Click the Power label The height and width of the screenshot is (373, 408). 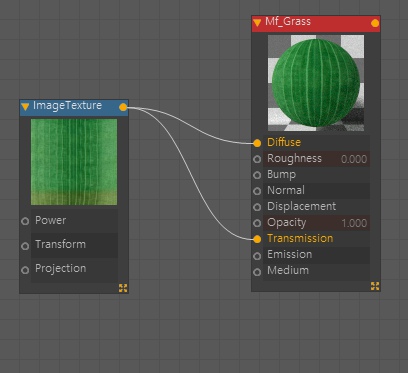pyautogui.click(x=51, y=220)
